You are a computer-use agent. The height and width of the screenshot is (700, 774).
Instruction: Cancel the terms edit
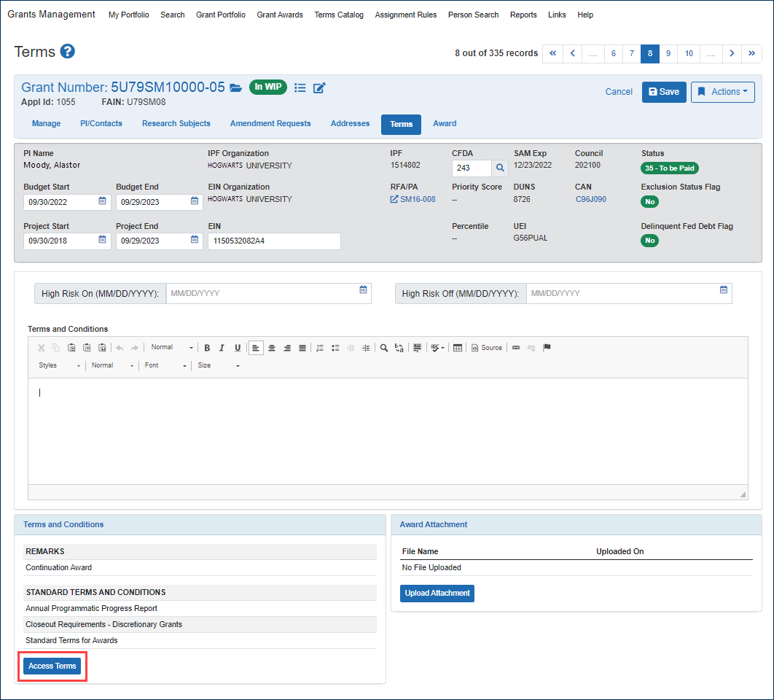[619, 92]
